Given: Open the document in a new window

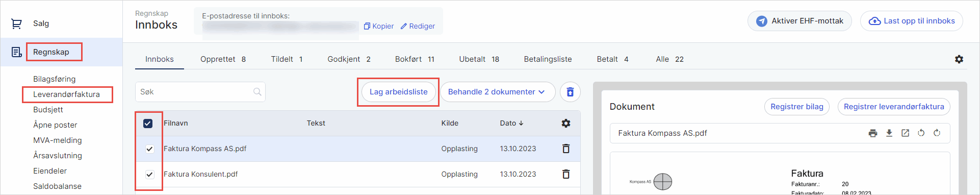Looking at the screenshot, I should click(x=905, y=133).
